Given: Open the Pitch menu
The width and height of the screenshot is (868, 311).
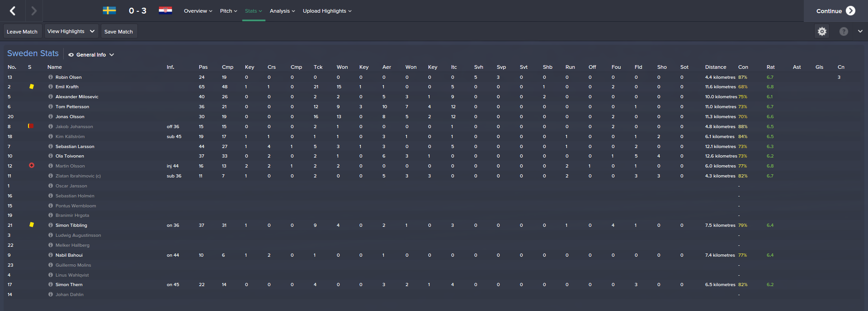Looking at the screenshot, I should [228, 11].
